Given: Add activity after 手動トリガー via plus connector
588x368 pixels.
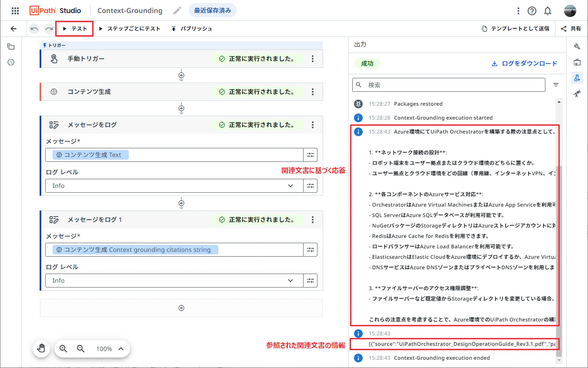Looking at the screenshot, I should 181,75.
